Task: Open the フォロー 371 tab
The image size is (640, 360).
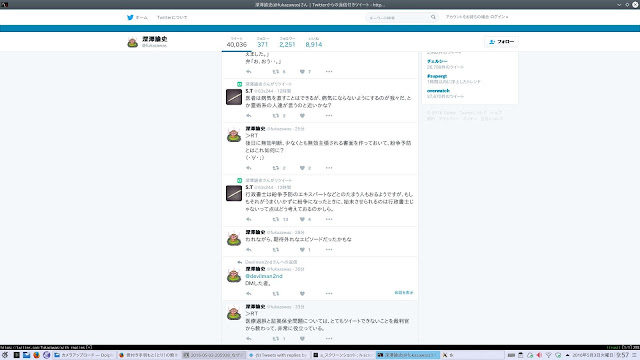Action: pyautogui.click(x=262, y=42)
